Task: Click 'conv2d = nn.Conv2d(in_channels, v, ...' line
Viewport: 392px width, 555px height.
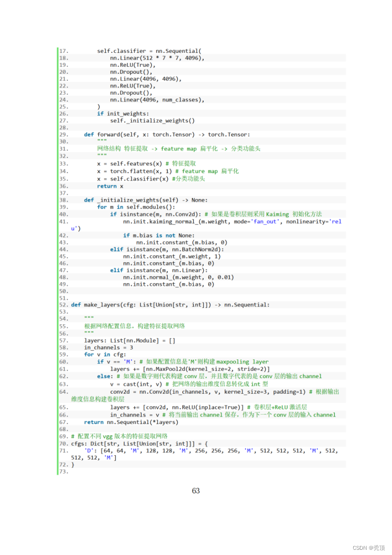Action: pos(208,392)
